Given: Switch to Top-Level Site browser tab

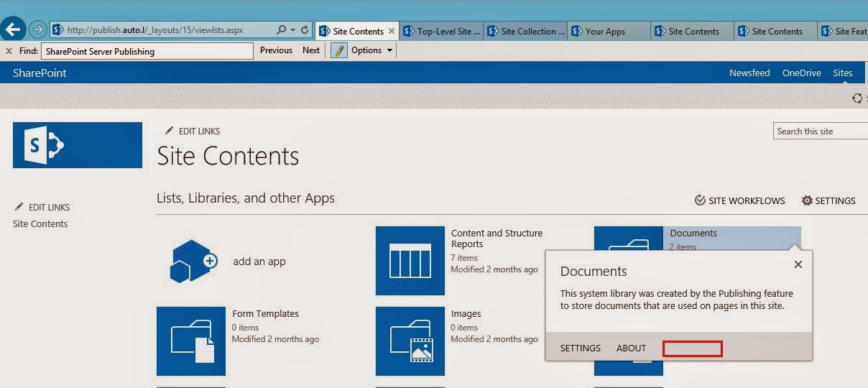Looking at the screenshot, I should pos(444,31).
